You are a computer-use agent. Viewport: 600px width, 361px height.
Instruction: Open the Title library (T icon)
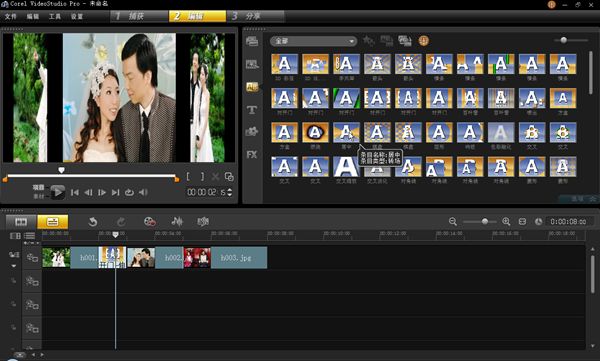tap(252, 110)
